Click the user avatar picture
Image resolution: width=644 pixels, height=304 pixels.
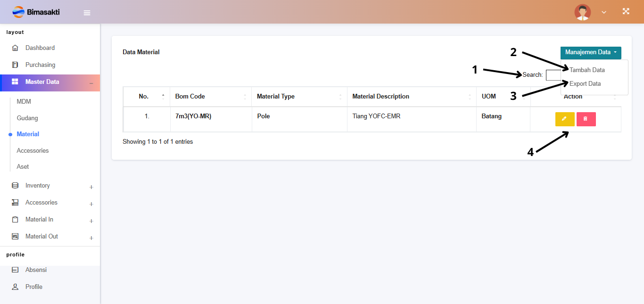click(582, 12)
